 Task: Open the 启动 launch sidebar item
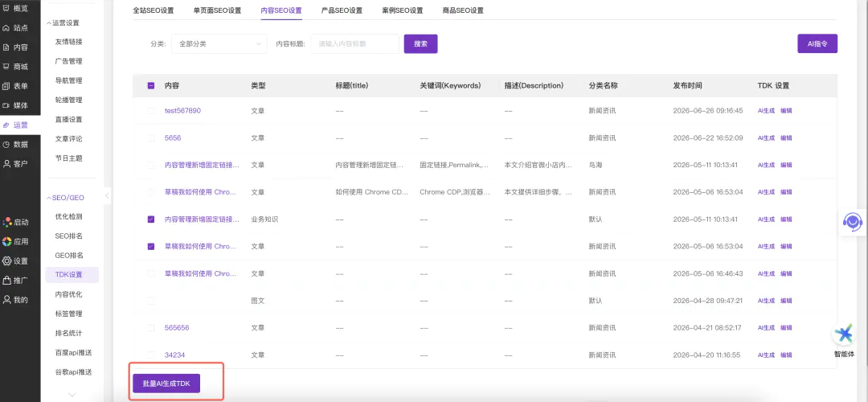(x=16, y=222)
